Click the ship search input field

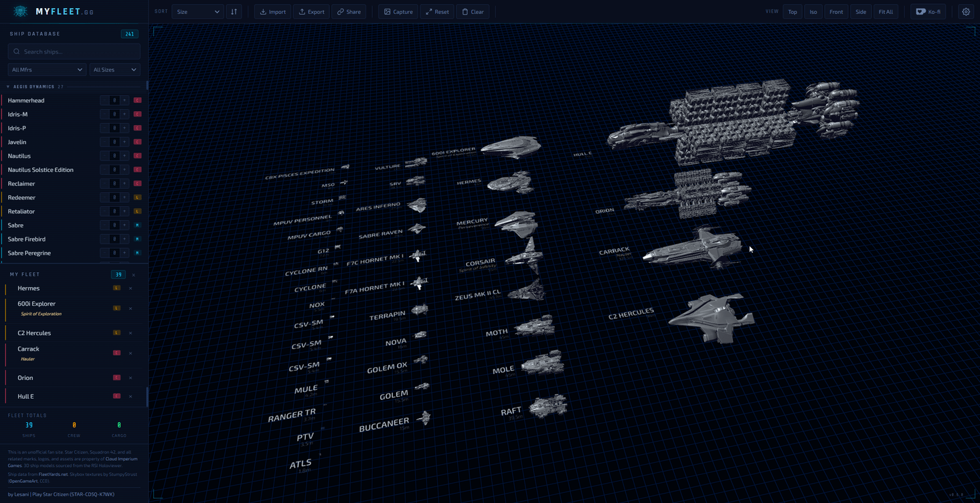tap(74, 51)
